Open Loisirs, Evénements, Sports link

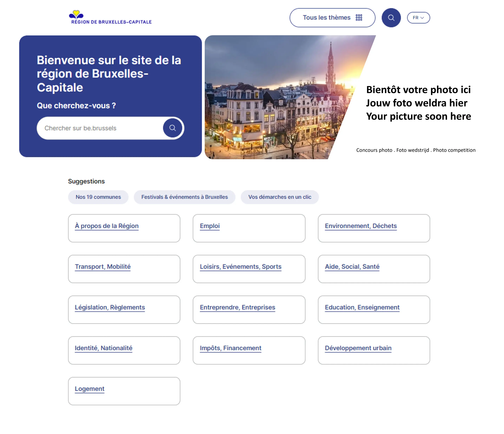[x=240, y=267]
